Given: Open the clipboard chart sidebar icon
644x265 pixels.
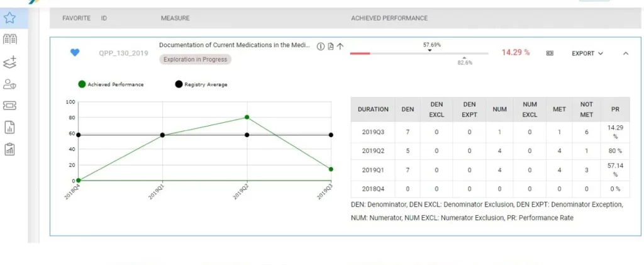Looking at the screenshot, I should [9, 149].
